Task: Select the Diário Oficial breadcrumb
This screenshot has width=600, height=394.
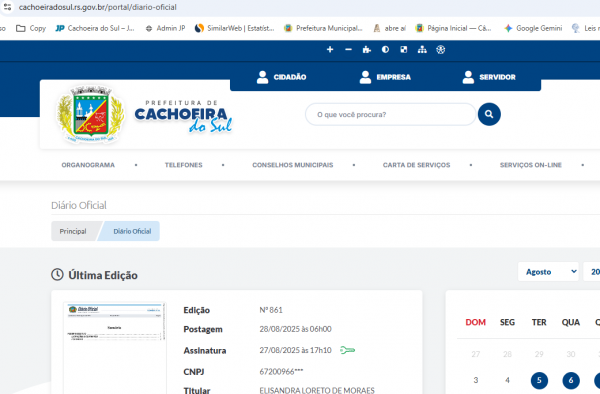Action: coord(132,231)
